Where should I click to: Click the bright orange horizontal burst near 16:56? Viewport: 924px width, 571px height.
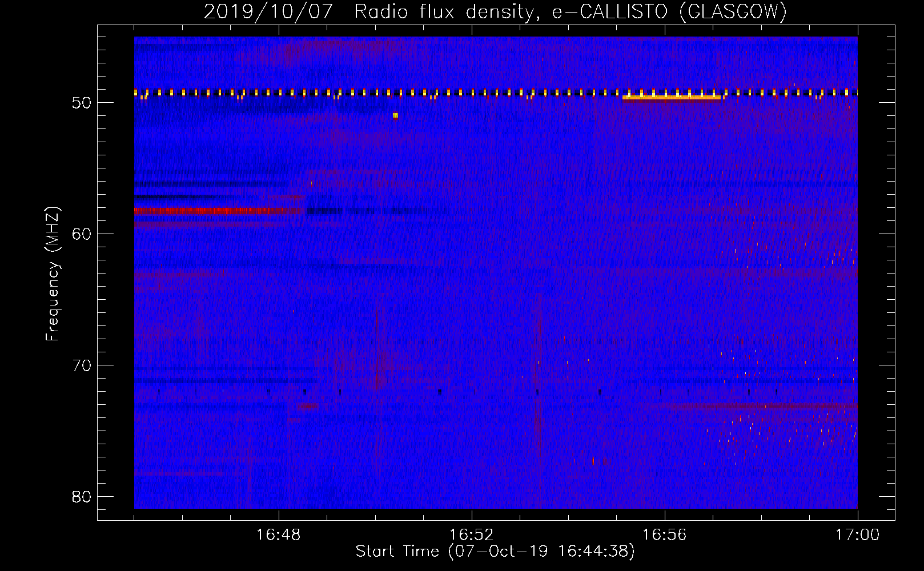click(672, 98)
